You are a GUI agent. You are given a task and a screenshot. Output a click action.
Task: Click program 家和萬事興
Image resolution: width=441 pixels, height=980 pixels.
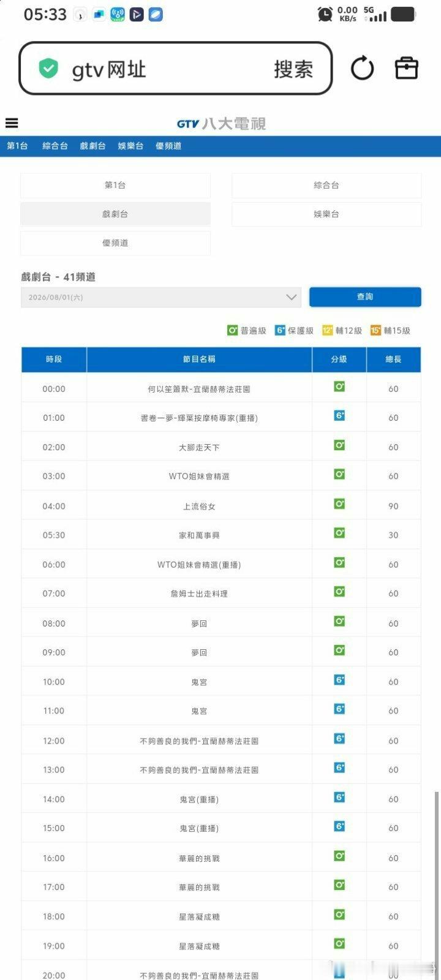[199, 535]
